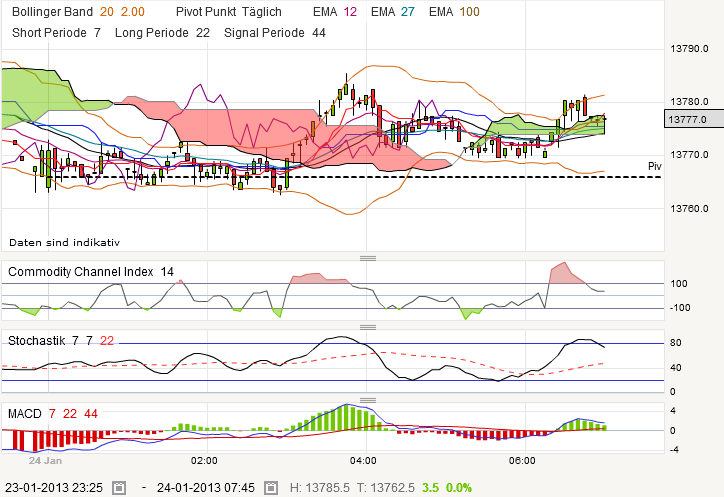Select the Bollinger Band indicator label
724x497 pixels.
[52, 12]
